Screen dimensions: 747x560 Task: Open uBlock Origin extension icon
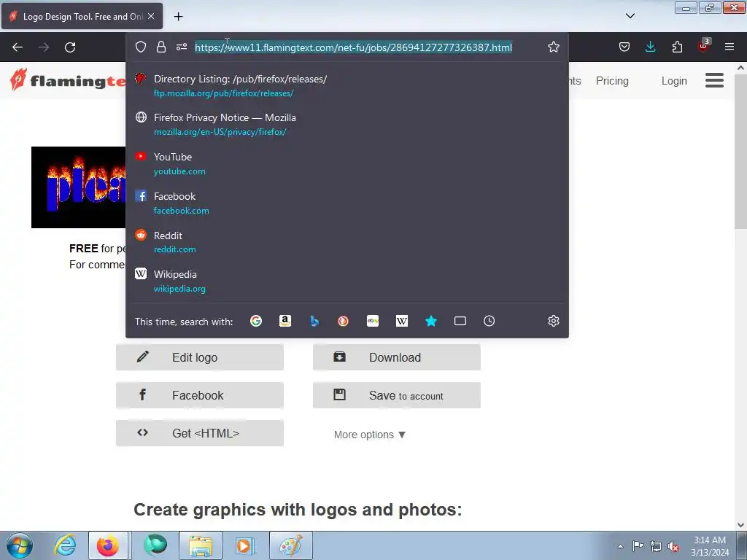tap(704, 46)
